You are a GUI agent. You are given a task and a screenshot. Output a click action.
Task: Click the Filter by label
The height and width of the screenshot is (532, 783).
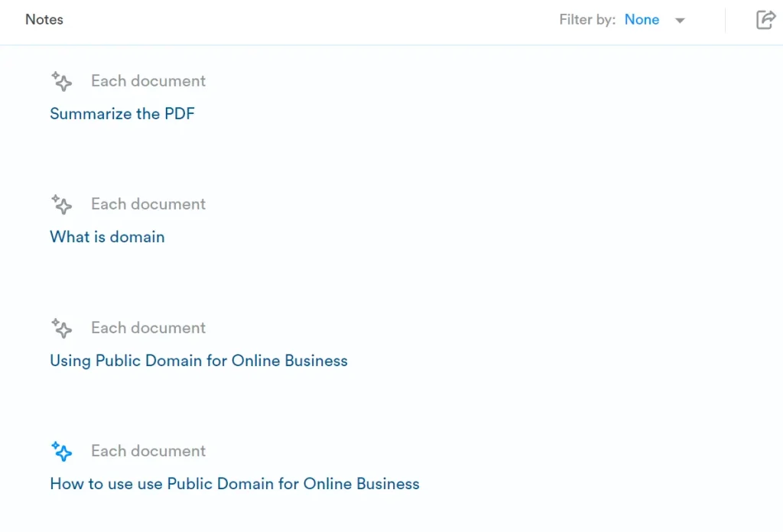coord(586,20)
